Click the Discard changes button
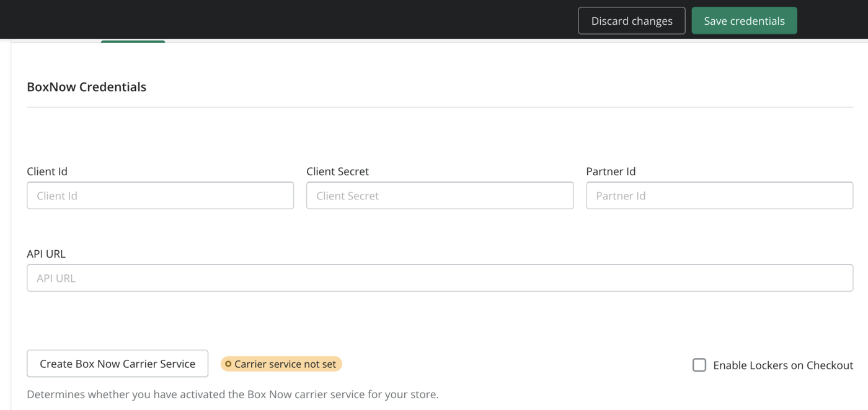Screen dimensions: 868x410 pyautogui.click(x=631, y=21)
